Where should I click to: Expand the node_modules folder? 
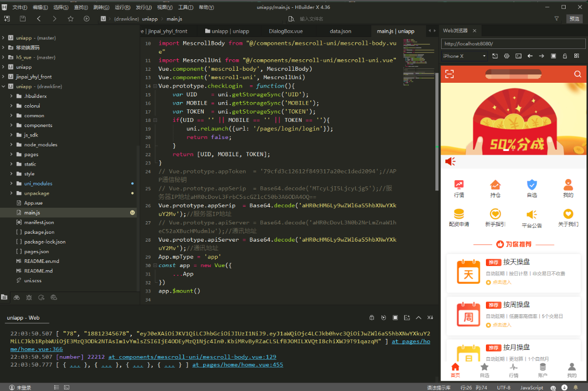pos(11,145)
